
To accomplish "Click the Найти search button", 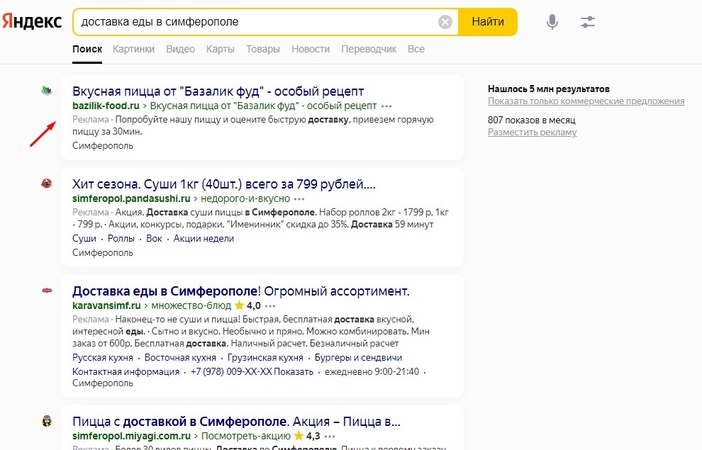I will point(488,21).
